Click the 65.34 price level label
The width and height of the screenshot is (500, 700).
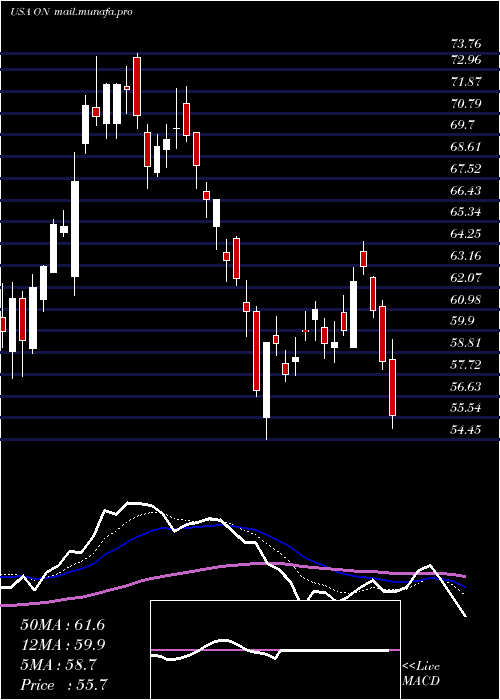pyautogui.click(x=467, y=212)
